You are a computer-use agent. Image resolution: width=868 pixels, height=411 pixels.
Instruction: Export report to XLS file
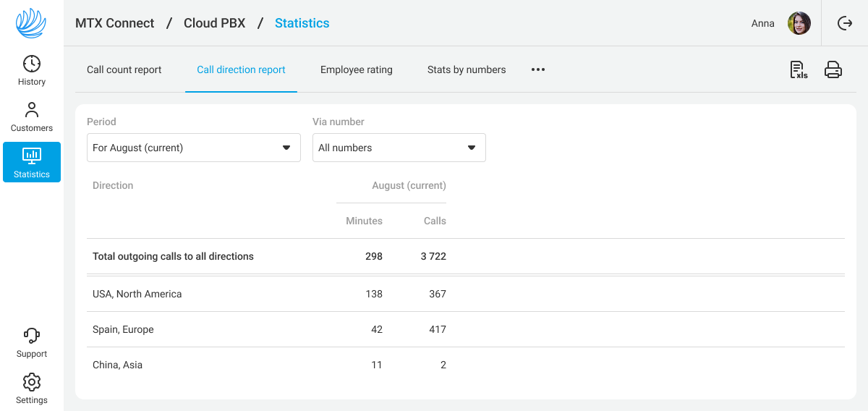click(798, 69)
